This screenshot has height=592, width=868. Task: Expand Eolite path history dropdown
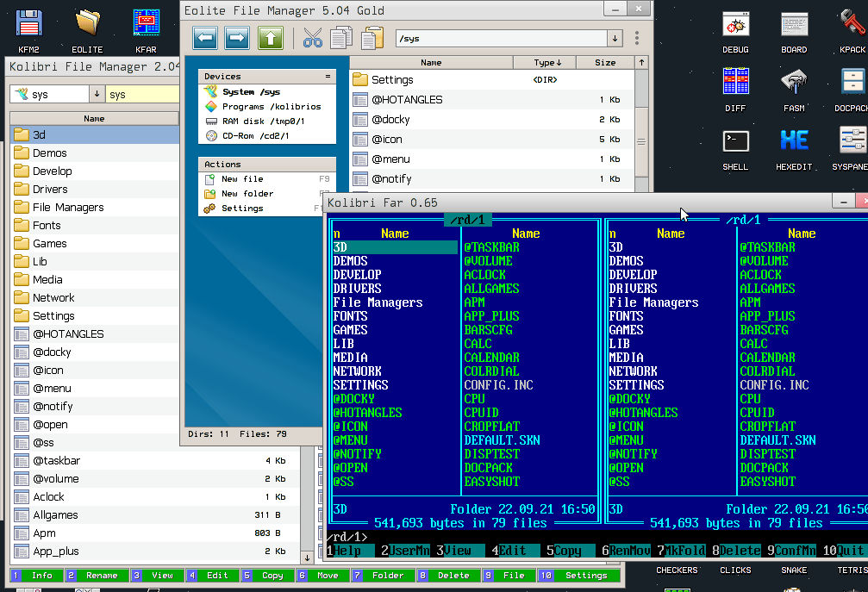pyautogui.click(x=615, y=38)
